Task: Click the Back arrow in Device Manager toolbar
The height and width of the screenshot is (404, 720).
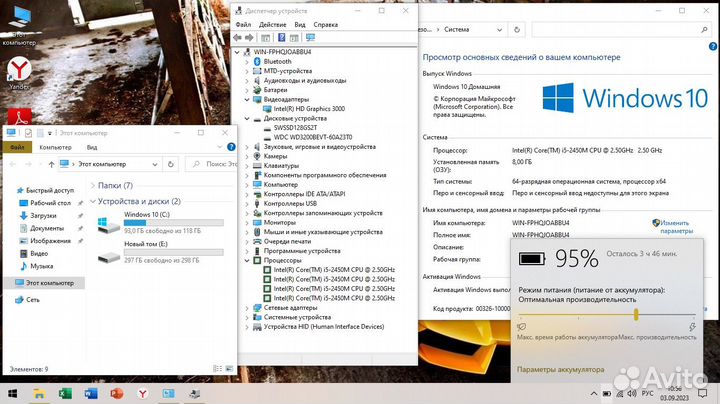Action: [x=237, y=38]
